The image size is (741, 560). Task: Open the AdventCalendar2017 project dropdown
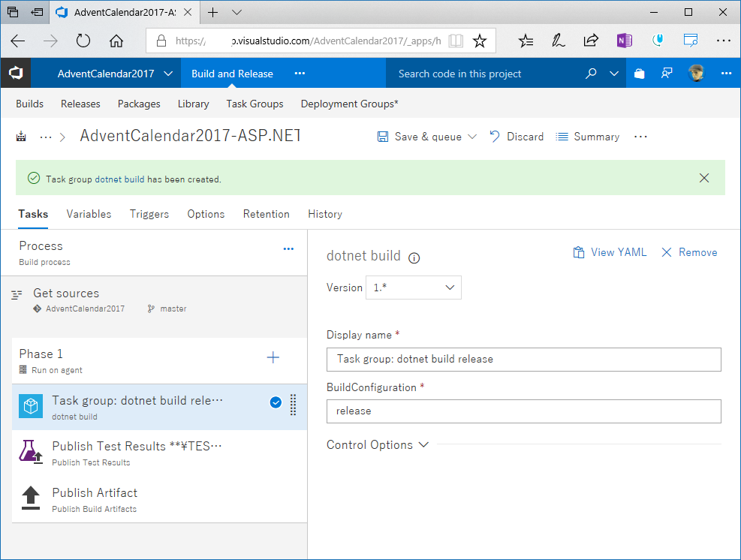[168, 74]
